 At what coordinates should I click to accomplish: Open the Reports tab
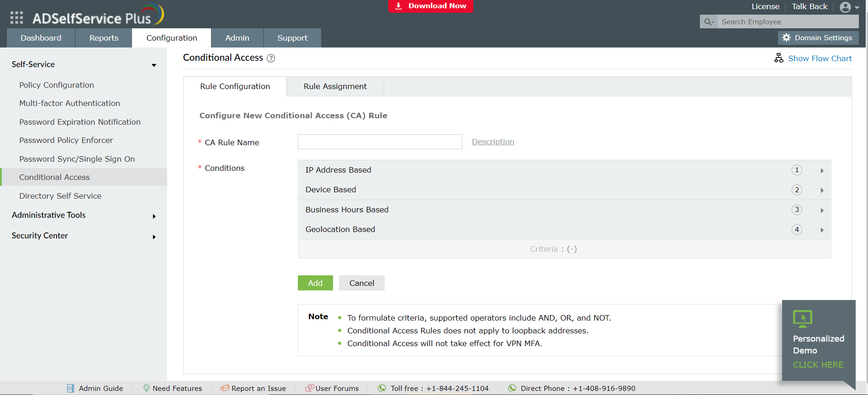(x=104, y=38)
